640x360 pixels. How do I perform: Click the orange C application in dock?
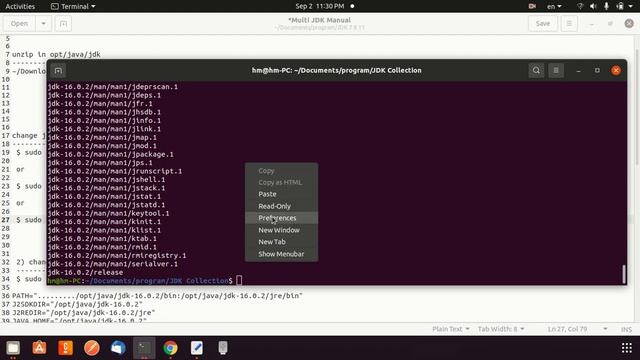pos(65,348)
